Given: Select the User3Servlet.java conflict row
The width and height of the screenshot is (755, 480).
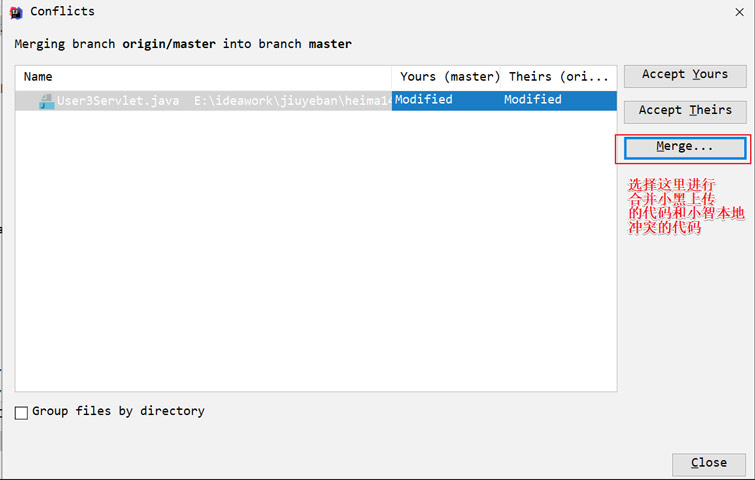Looking at the screenshot, I should click(x=316, y=101).
